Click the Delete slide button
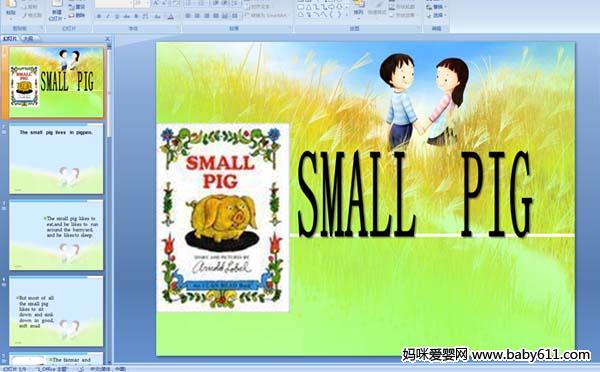600x372 pixels. pos(77,15)
